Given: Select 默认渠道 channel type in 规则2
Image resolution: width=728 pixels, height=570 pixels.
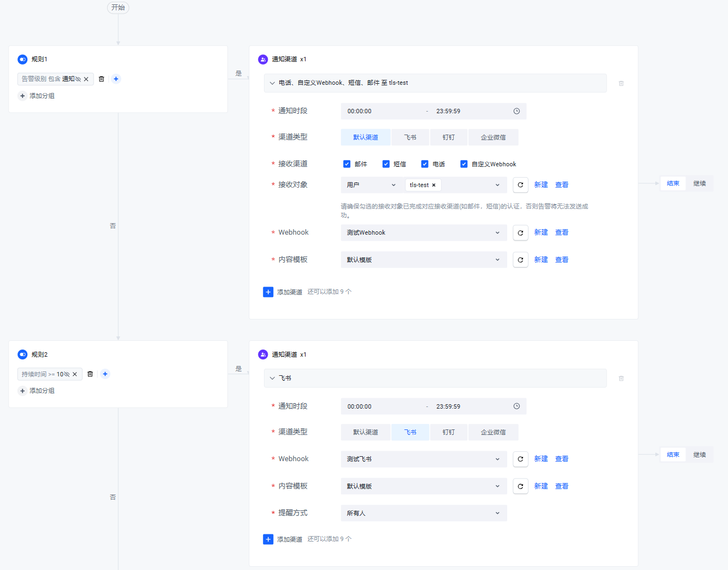Looking at the screenshot, I should click(x=366, y=432).
